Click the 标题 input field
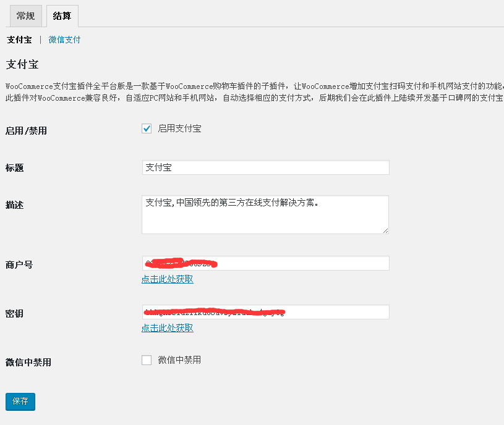Image resolution: width=504 pixels, height=425 pixels. click(x=265, y=167)
